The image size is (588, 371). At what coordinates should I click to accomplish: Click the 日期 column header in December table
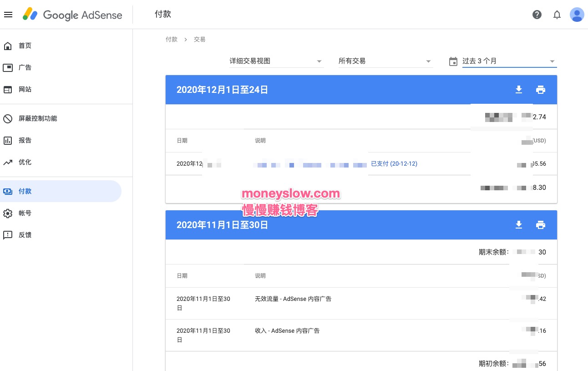click(182, 141)
